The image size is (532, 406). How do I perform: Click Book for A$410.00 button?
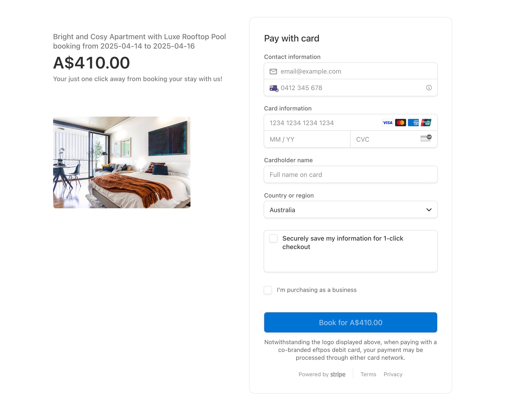(x=350, y=323)
